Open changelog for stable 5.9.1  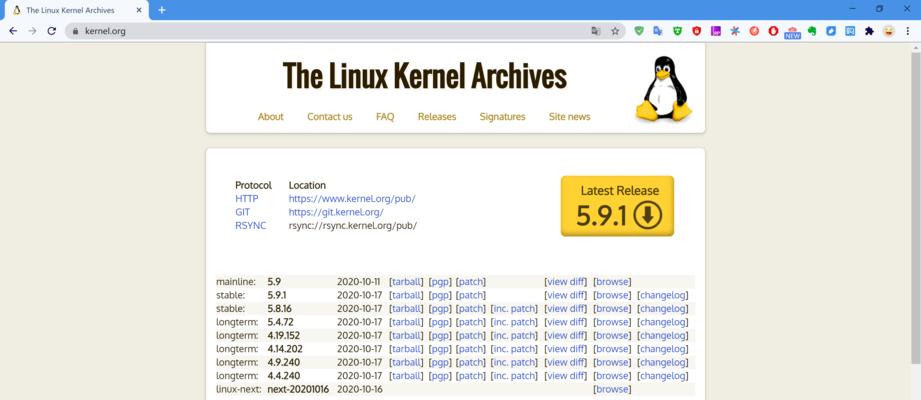(x=663, y=295)
